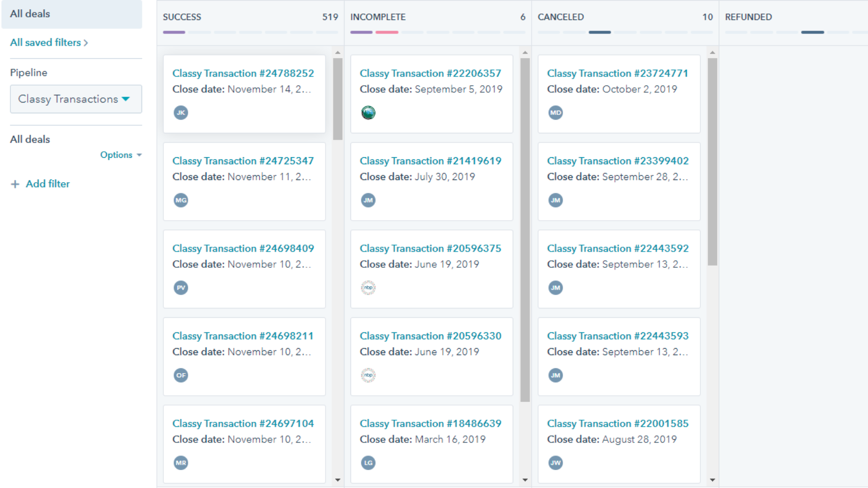This screenshot has width=868, height=488.
Task: Click the MD avatar on deal #23724771
Action: (x=556, y=113)
